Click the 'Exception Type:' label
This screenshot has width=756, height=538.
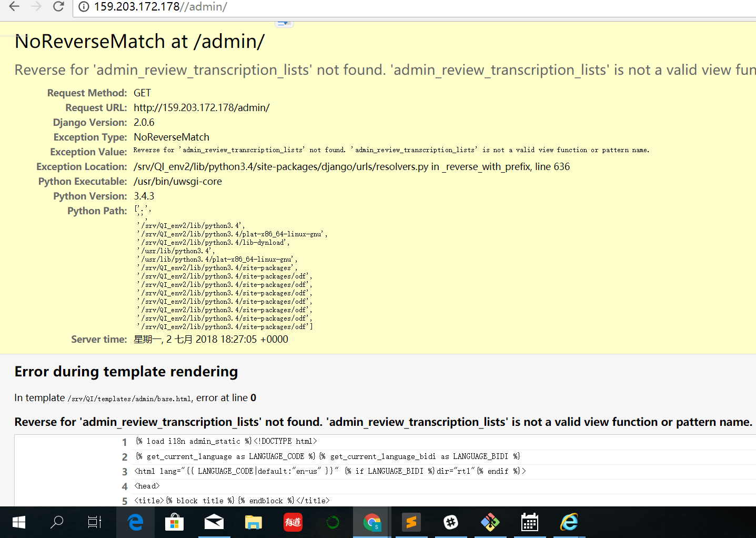[90, 137]
